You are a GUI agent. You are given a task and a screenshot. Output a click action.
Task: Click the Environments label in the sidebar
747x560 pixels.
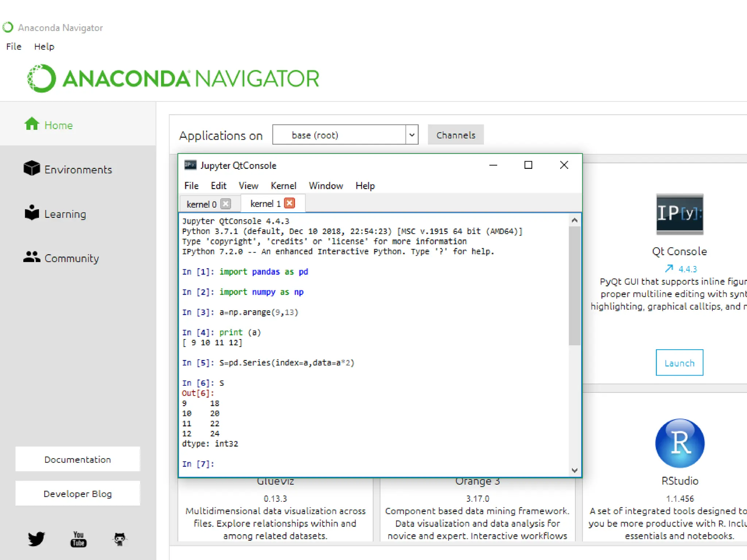click(x=78, y=170)
